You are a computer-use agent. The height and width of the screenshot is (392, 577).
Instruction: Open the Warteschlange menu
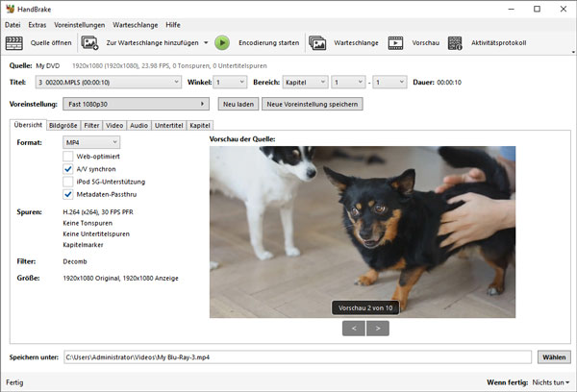(x=136, y=25)
